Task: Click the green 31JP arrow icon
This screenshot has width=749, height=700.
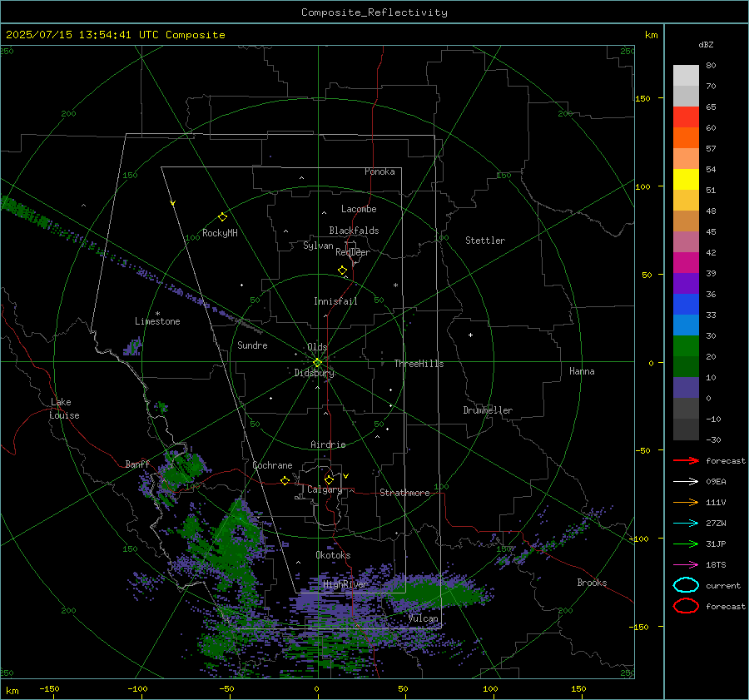Action: pyautogui.click(x=686, y=544)
